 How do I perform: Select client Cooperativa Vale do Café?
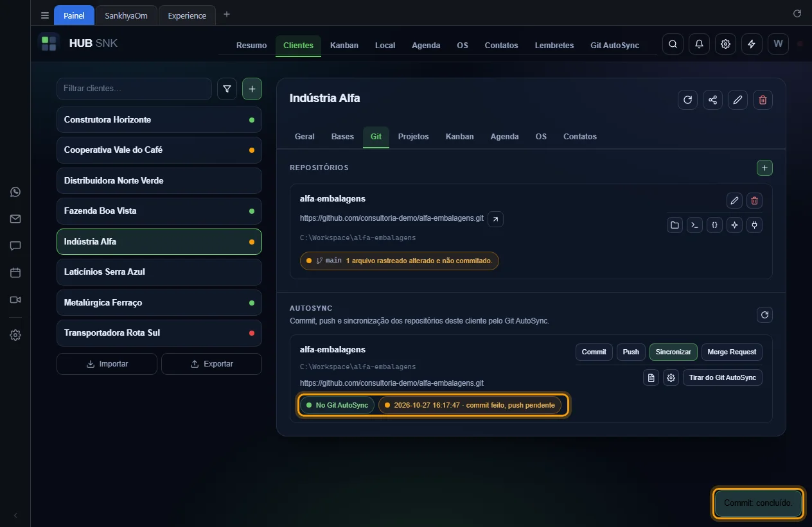159,150
